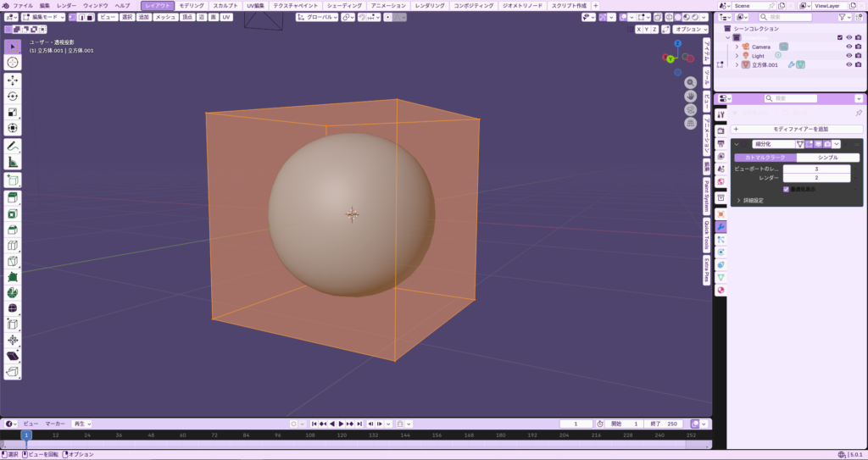Viewport: 868px width, 460px height.
Task: Toggle the 最適化表示 checkbox
Action: click(x=786, y=189)
